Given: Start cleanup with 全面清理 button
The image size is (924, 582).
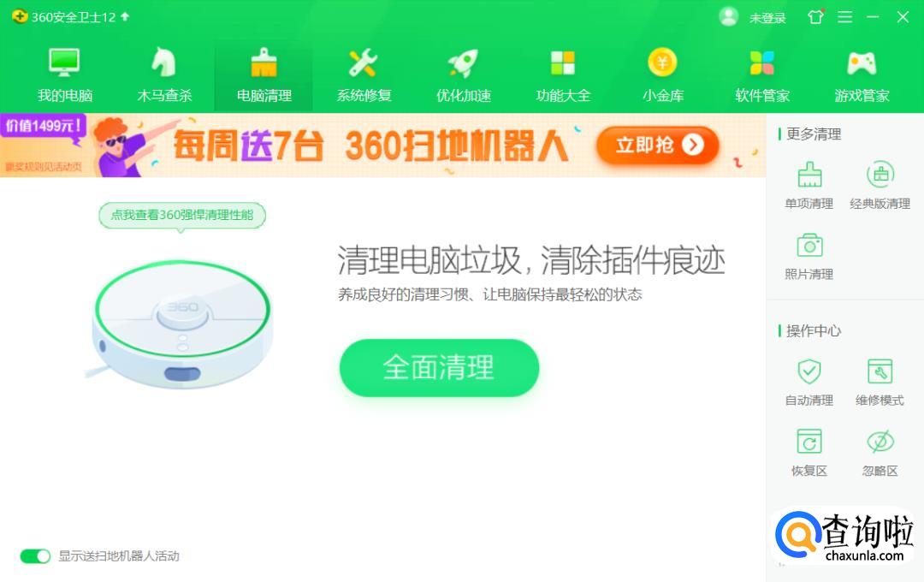Looking at the screenshot, I should tap(439, 367).
